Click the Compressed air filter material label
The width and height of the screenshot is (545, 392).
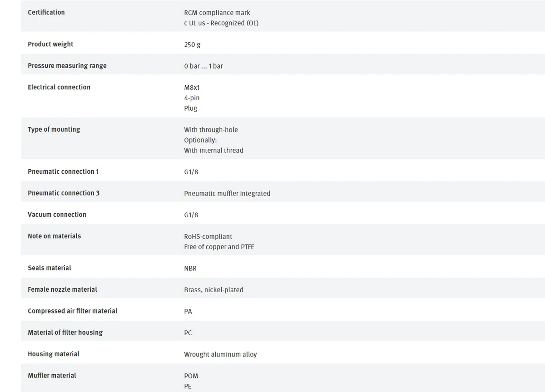coord(73,311)
